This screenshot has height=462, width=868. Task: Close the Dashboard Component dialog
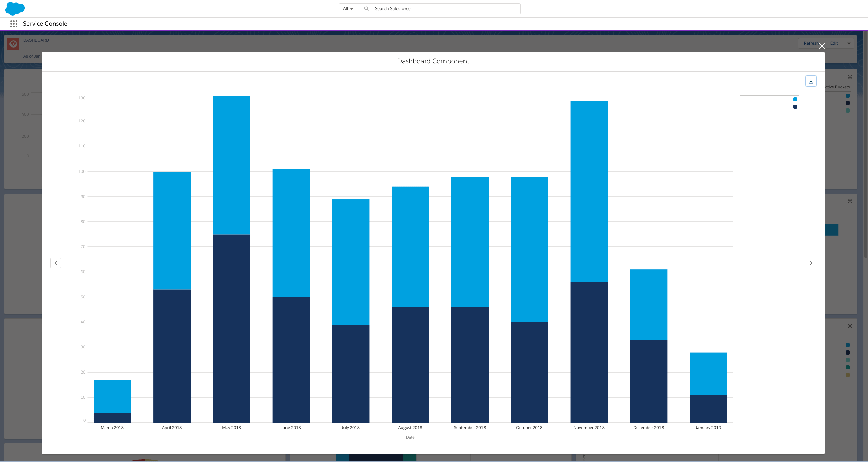tap(822, 46)
